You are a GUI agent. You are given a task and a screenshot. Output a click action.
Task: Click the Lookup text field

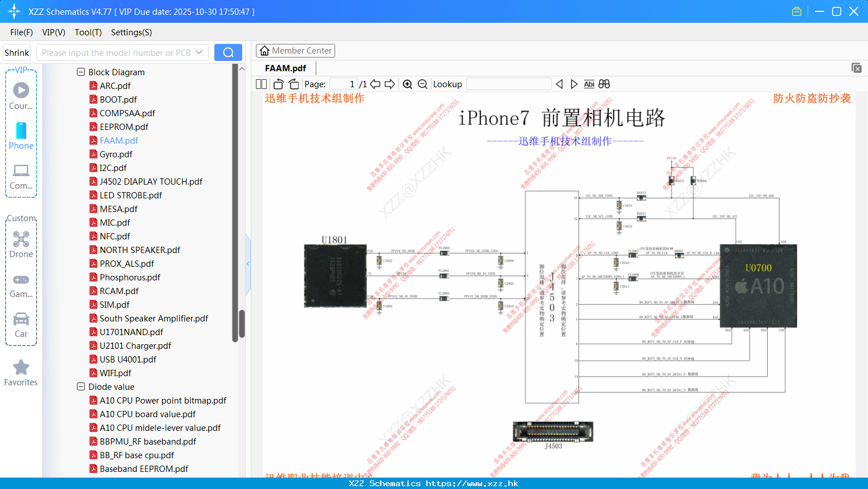(x=509, y=84)
